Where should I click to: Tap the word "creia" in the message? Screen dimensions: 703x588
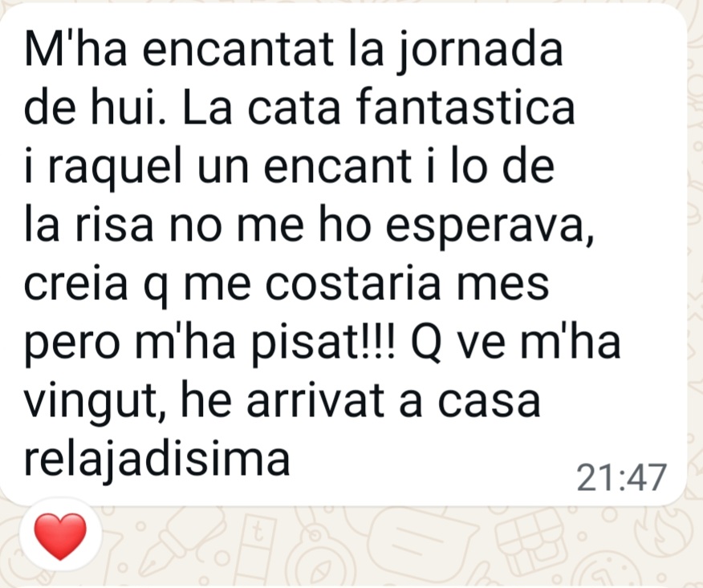75,284
